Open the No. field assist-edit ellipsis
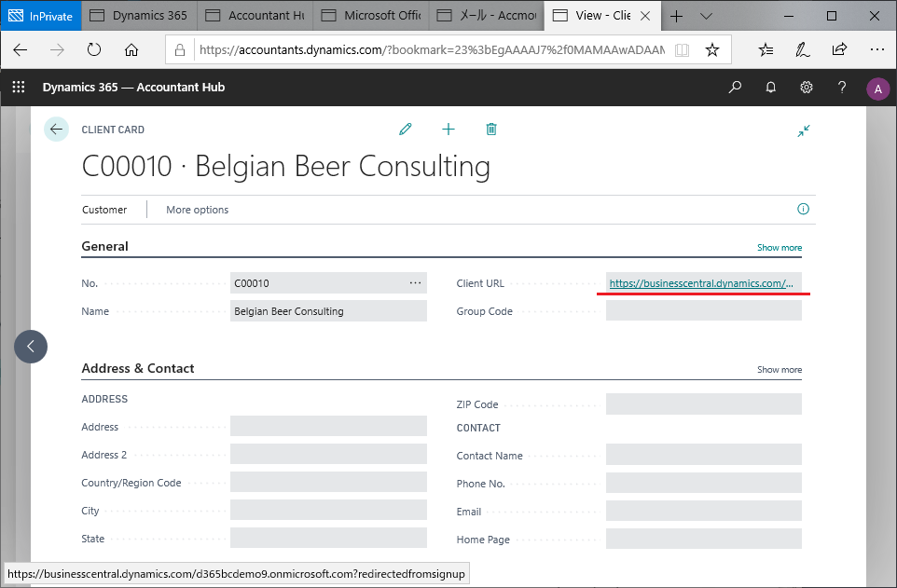Screen dimensions: 897x588 415,283
